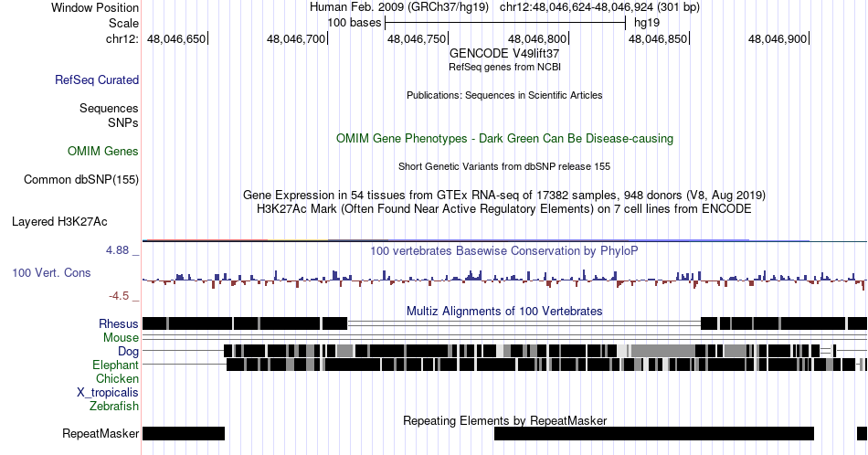Select the Layered H3K27Ac track label
The height and width of the screenshot is (455, 868).
59,221
